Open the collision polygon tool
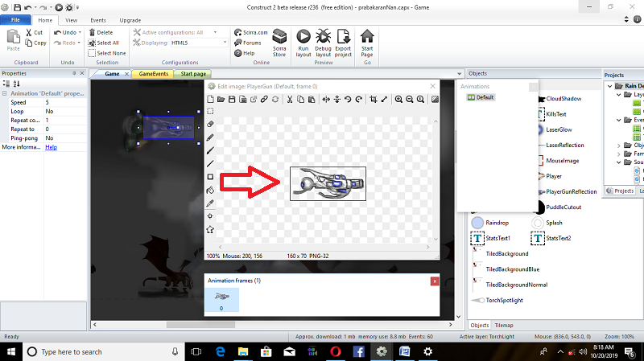Screen dimensions: 644x361 (210, 229)
